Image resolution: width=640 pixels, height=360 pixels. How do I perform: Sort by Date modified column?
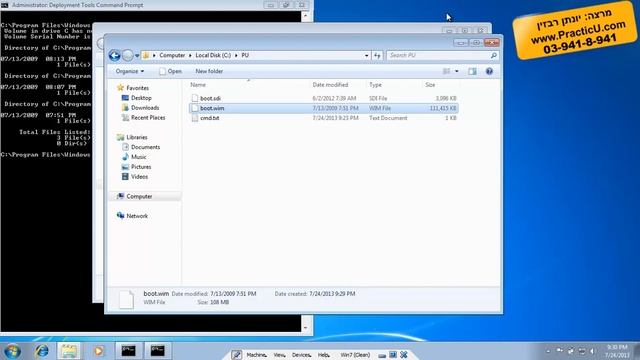[330, 85]
